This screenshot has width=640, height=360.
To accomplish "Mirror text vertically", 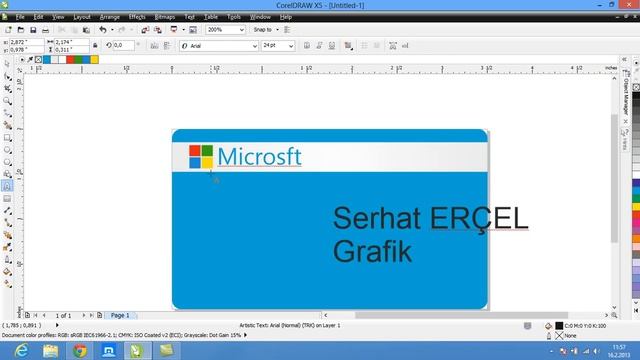I will 167,46.
